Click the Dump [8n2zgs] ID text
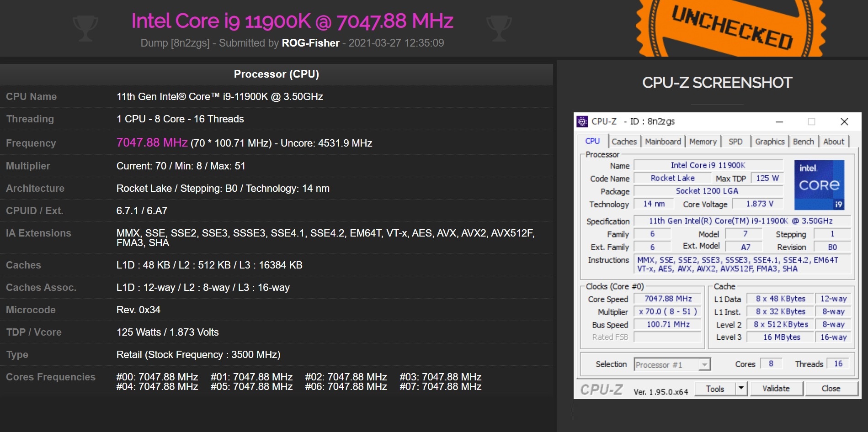The height and width of the screenshot is (432, 868). pyautogui.click(x=175, y=43)
